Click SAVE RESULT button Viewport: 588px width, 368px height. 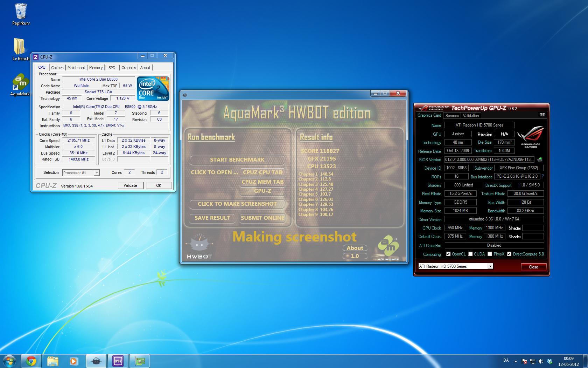point(212,218)
